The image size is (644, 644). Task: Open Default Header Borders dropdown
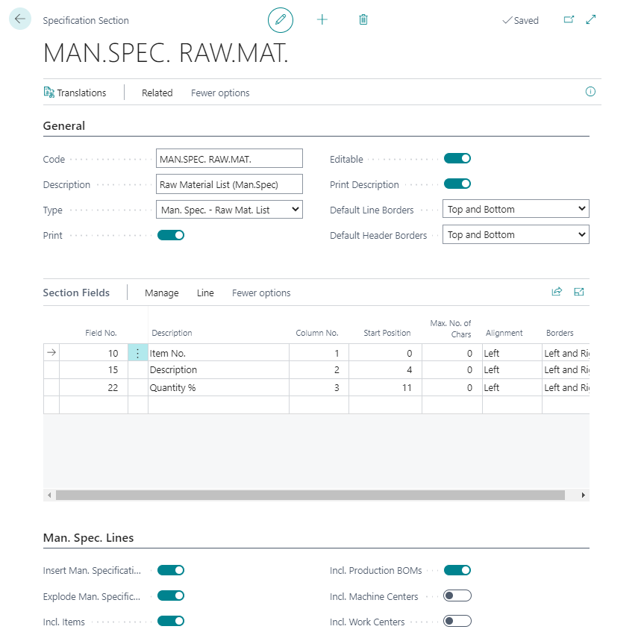point(516,234)
